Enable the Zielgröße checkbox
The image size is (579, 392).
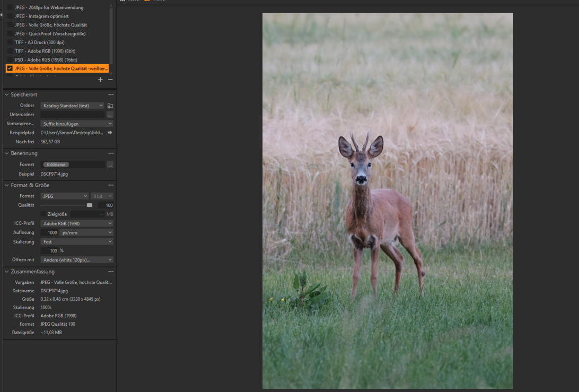pyautogui.click(x=43, y=214)
